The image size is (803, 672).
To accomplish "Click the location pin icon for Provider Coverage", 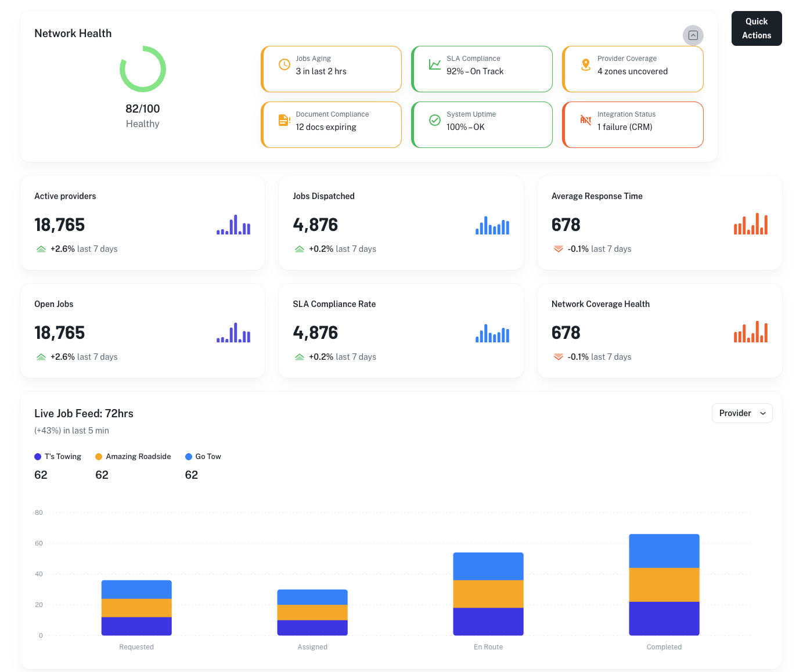I will click(586, 64).
